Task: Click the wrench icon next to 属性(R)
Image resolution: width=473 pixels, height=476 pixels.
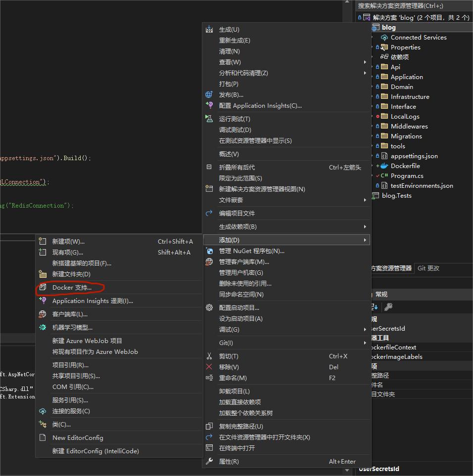Action: pyautogui.click(x=209, y=461)
